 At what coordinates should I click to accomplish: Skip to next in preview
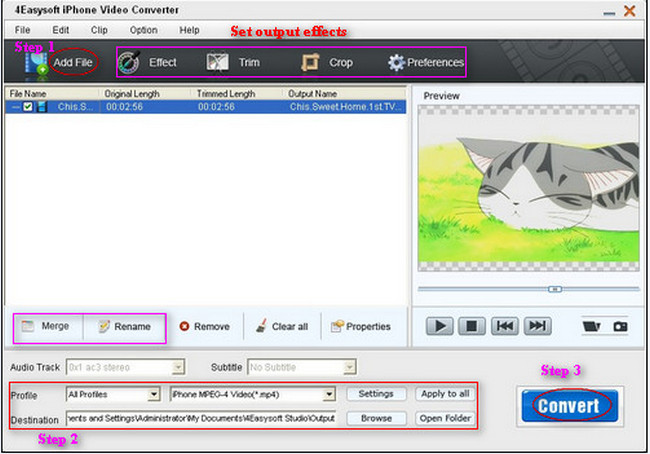point(537,326)
